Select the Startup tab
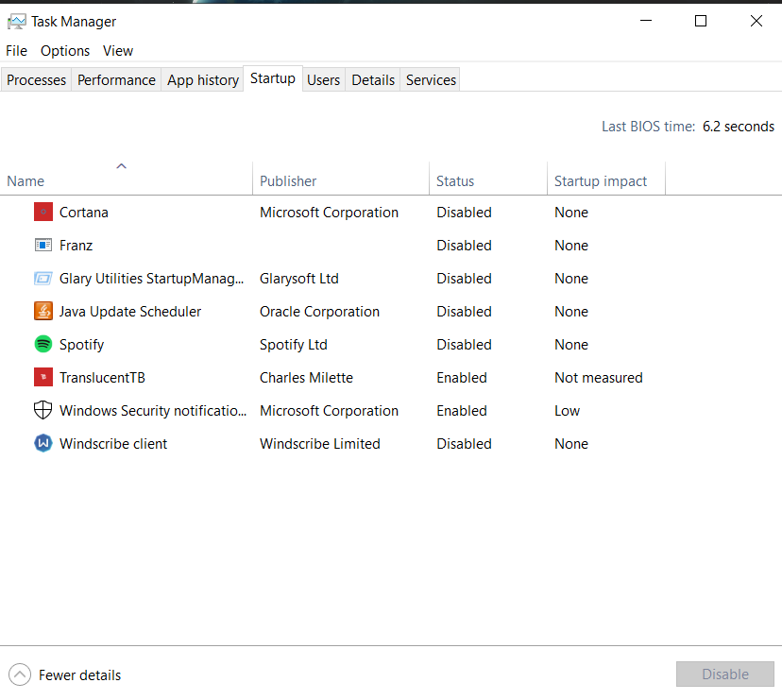The width and height of the screenshot is (782, 700). click(x=273, y=78)
